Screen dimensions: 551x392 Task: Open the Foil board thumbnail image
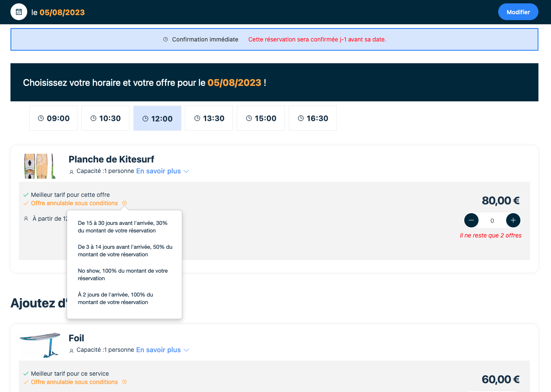tap(40, 345)
